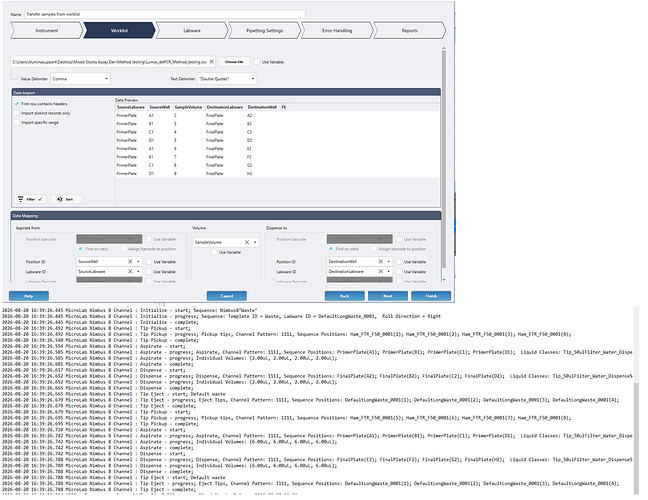This screenshot has height=500, width=648.
Task: Select 'Find on deck' under Dispense to
Action: 331,249
